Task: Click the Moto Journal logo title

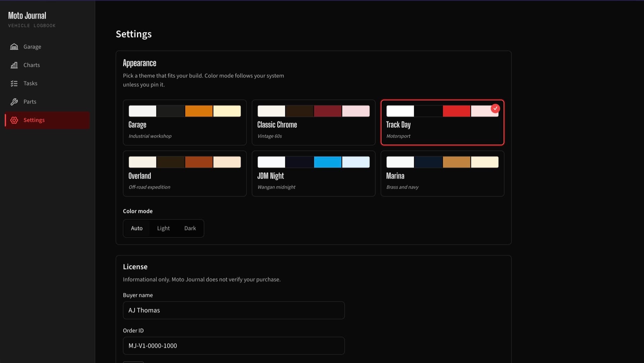Action: click(27, 15)
